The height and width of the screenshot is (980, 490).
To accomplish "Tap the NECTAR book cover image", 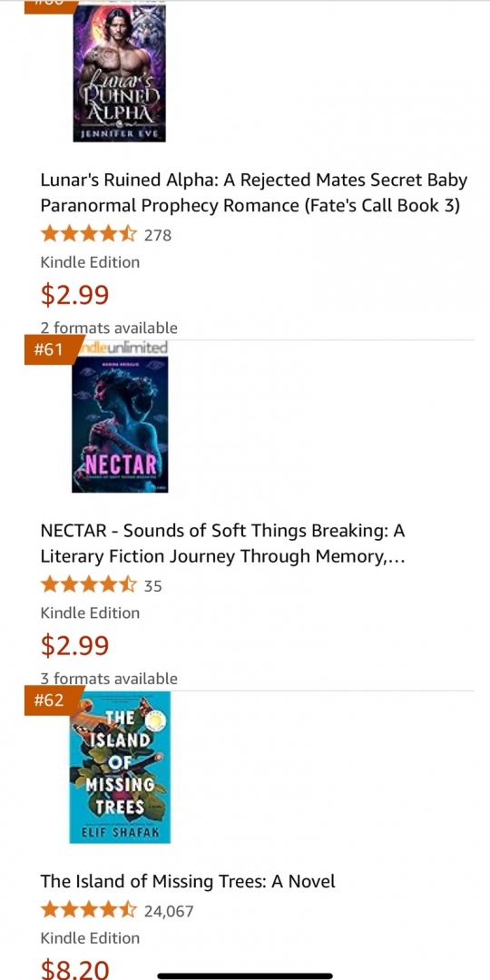I will point(120,425).
